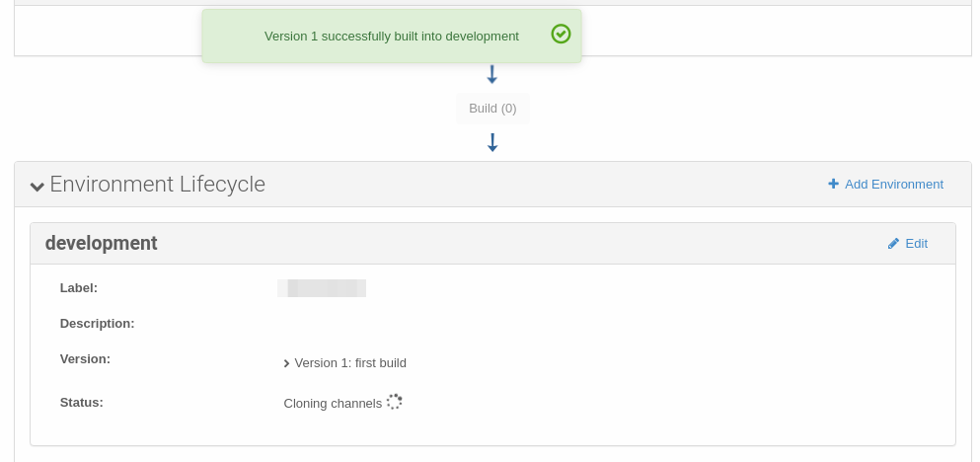The image size is (980, 462).
Task: Click the plus icon beside Add Environment
Action: click(x=833, y=184)
